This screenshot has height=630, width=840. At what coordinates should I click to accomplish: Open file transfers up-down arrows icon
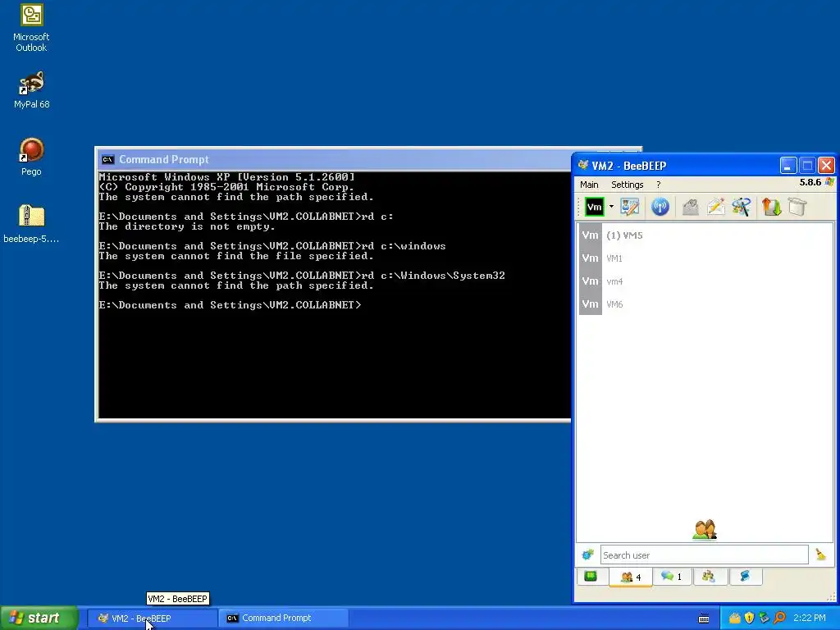click(771, 207)
